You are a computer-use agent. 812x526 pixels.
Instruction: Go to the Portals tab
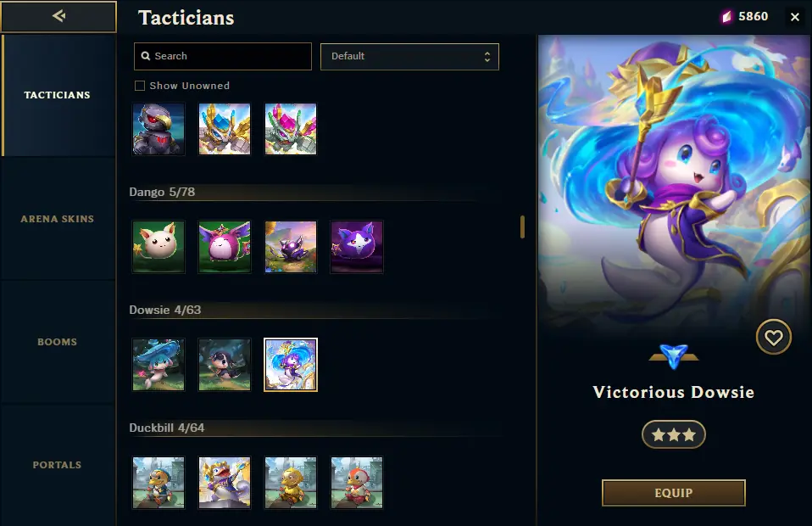[x=58, y=465]
